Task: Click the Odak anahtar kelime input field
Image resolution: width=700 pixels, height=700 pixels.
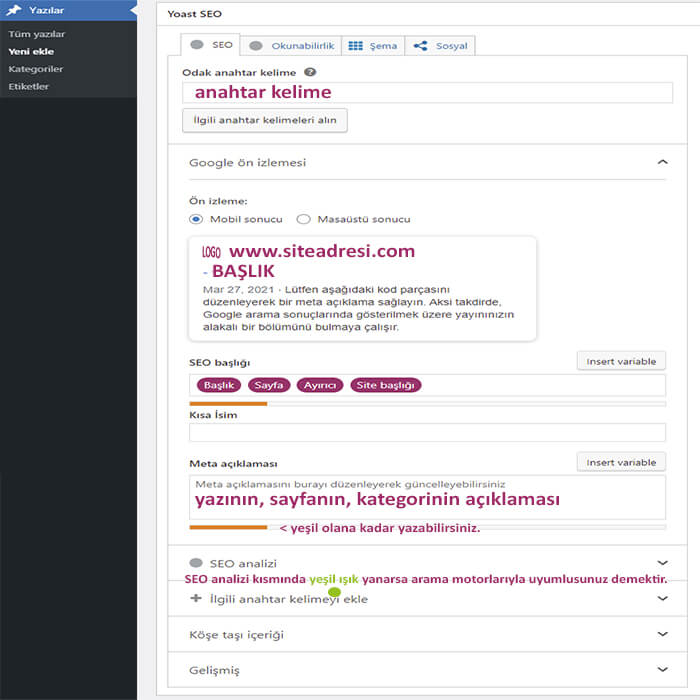Action: tap(427, 92)
